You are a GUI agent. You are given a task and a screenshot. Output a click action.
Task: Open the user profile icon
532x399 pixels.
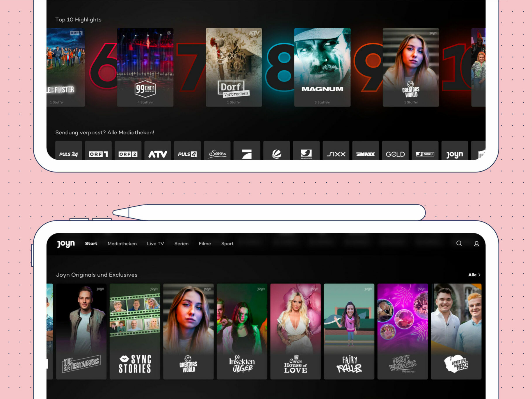tap(476, 244)
